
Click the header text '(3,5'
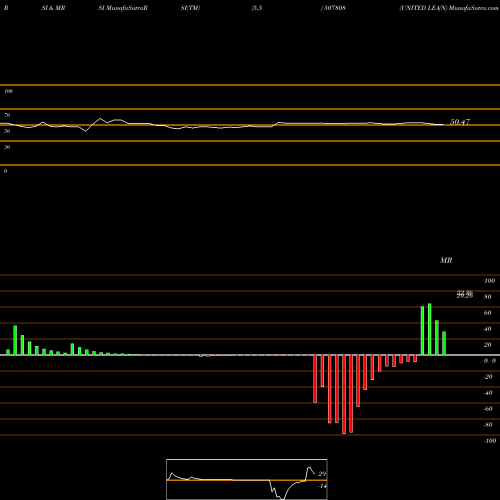tap(257, 8)
